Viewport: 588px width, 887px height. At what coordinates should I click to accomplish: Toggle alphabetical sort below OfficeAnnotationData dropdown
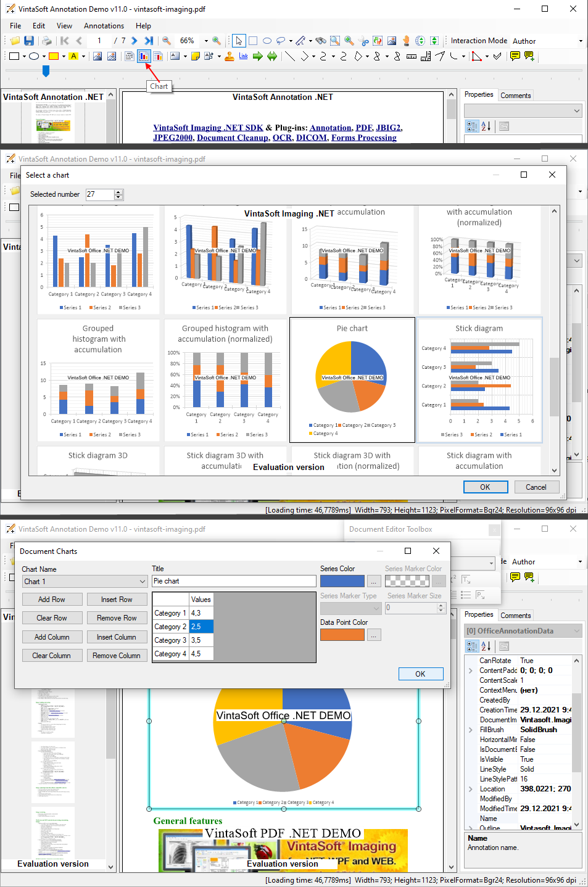pyautogui.click(x=486, y=646)
